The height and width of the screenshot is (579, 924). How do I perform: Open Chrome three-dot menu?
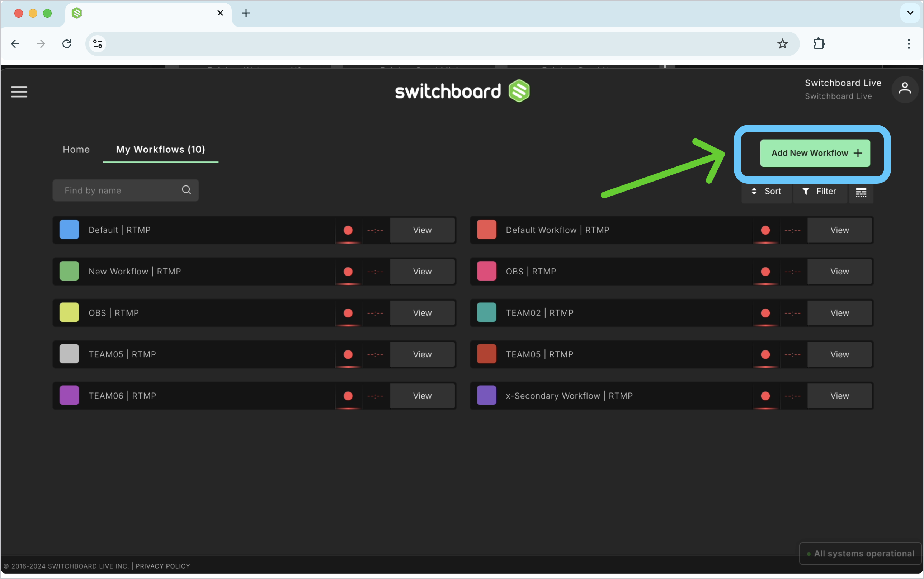point(909,44)
